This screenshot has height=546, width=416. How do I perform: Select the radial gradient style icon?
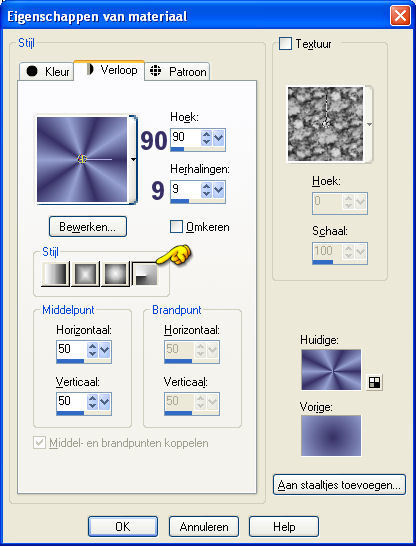(x=145, y=274)
